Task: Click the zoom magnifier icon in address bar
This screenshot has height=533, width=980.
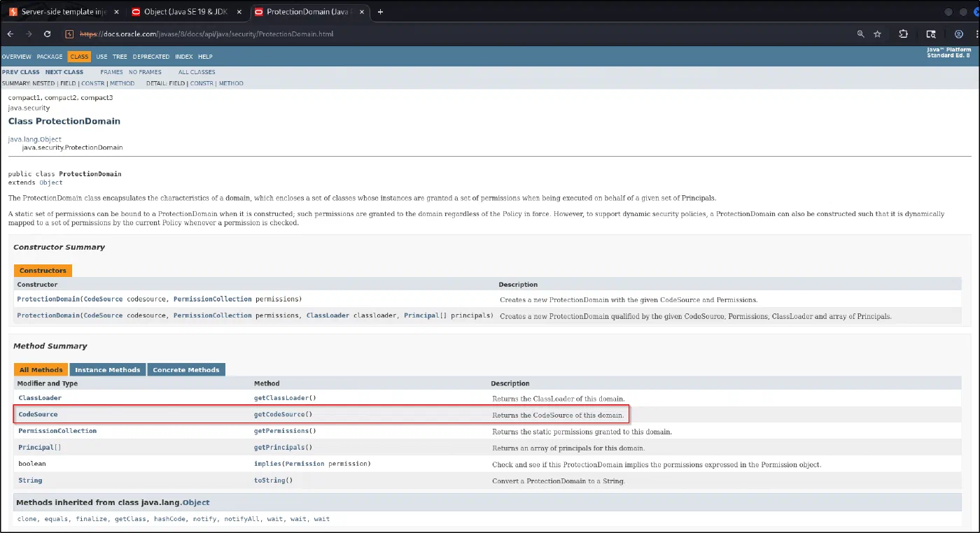Action: tap(861, 34)
